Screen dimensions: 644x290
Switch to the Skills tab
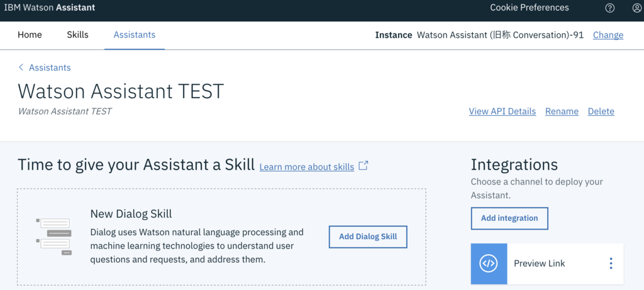[x=77, y=35]
